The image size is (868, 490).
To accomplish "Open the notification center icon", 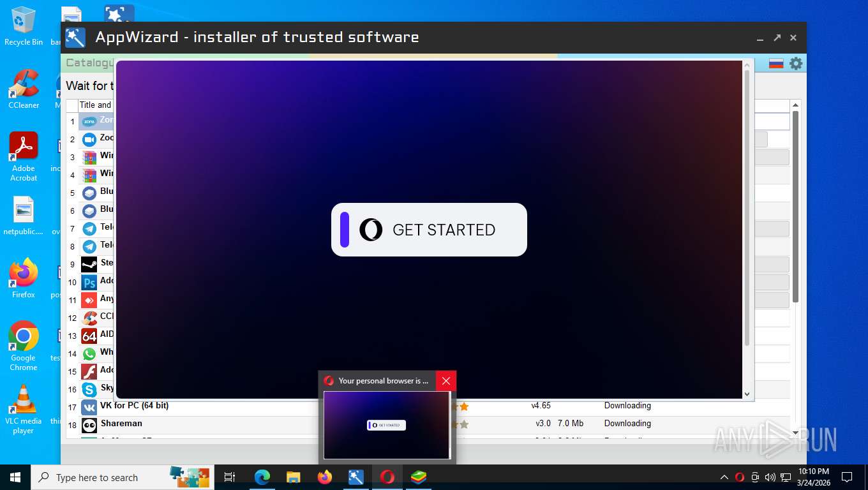I will click(x=847, y=477).
